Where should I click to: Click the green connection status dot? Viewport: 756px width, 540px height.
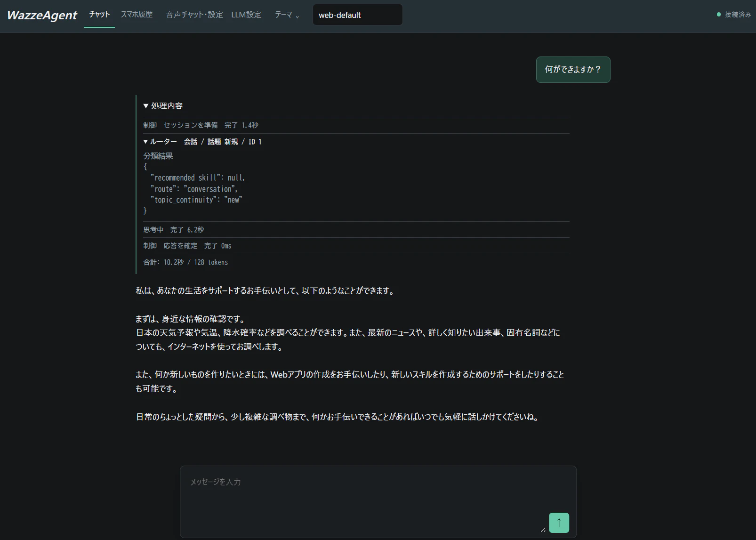pyautogui.click(x=719, y=15)
